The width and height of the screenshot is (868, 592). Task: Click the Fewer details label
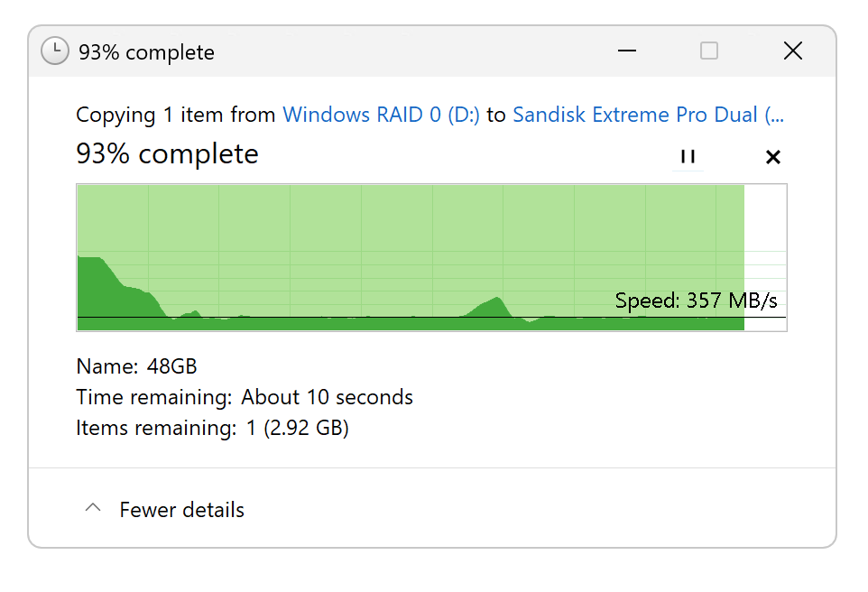point(181,510)
